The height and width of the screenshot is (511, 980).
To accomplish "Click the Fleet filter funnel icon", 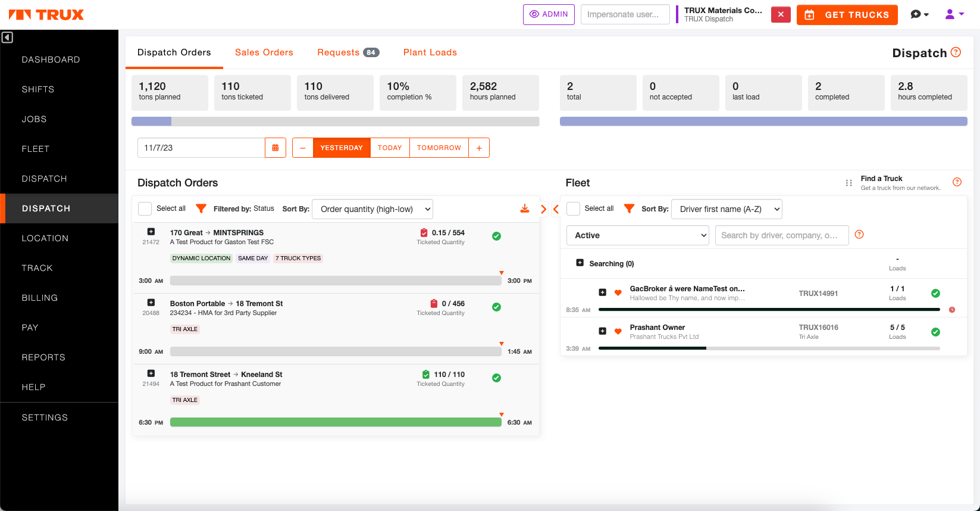I will pyautogui.click(x=629, y=208).
